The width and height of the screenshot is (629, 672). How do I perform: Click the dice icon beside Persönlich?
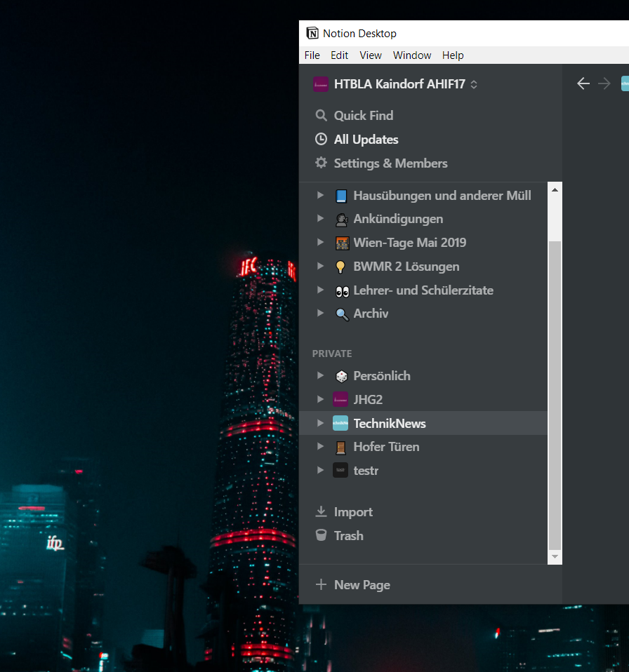pos(341,376)
